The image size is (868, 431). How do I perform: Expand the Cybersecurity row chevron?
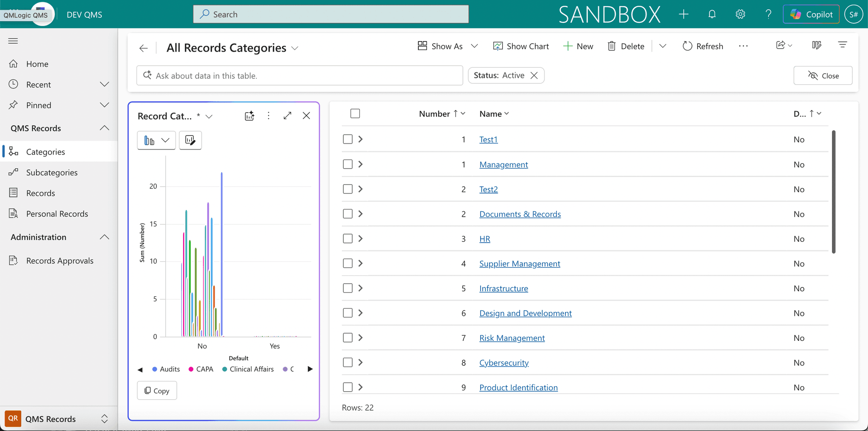coord(360,362)
